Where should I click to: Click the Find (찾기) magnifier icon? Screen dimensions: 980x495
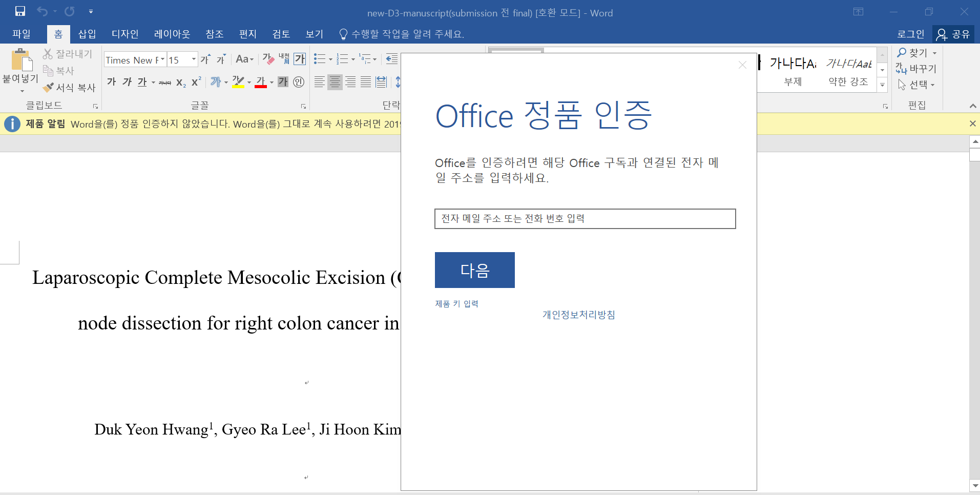(x=902, y=53)
